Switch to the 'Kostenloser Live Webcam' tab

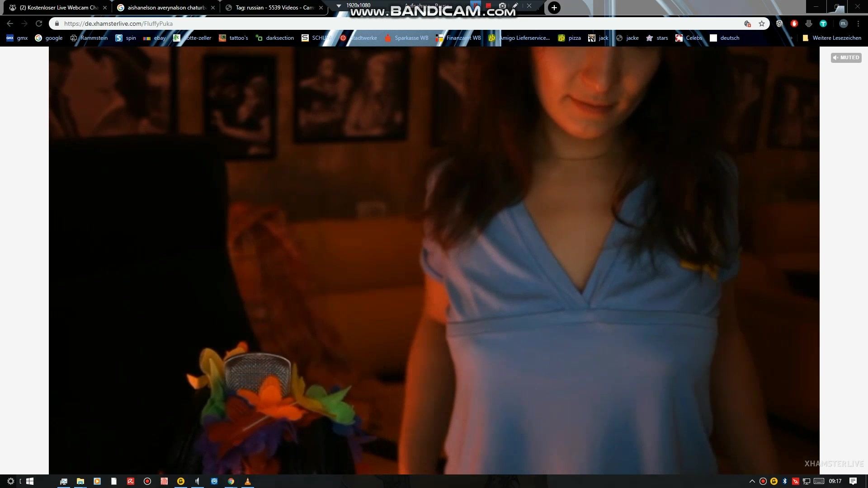58,8
